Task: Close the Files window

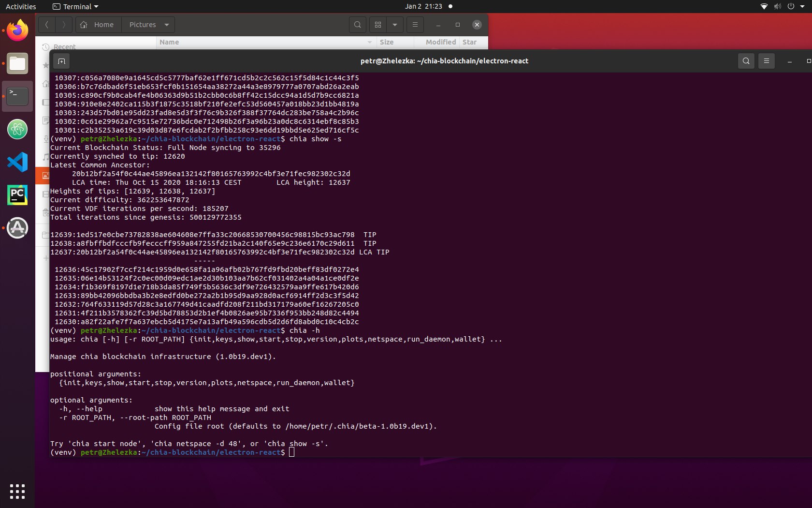Action: click(x=477, y=25)
